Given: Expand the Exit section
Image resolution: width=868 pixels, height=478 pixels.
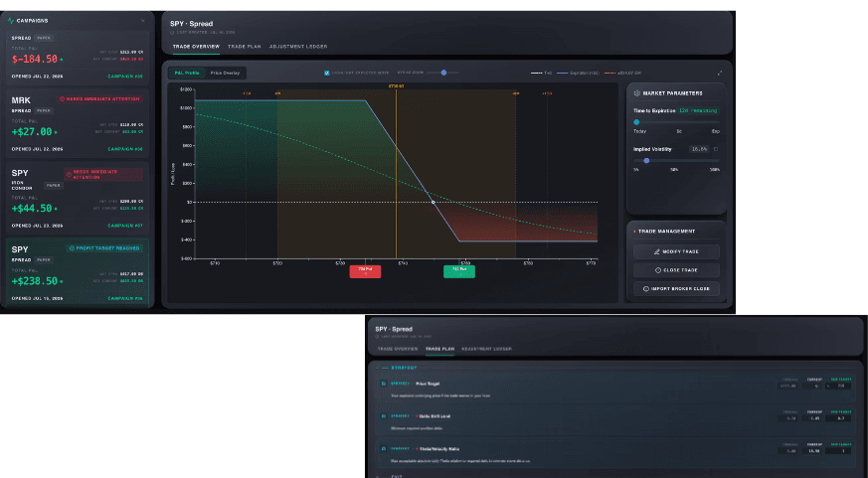Looking at the screenshot, I should (378, 476).
